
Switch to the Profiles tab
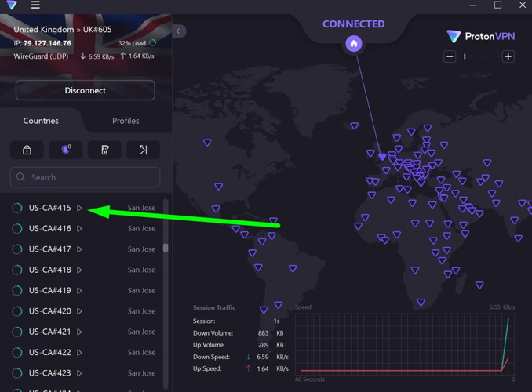tap(126, 121)
